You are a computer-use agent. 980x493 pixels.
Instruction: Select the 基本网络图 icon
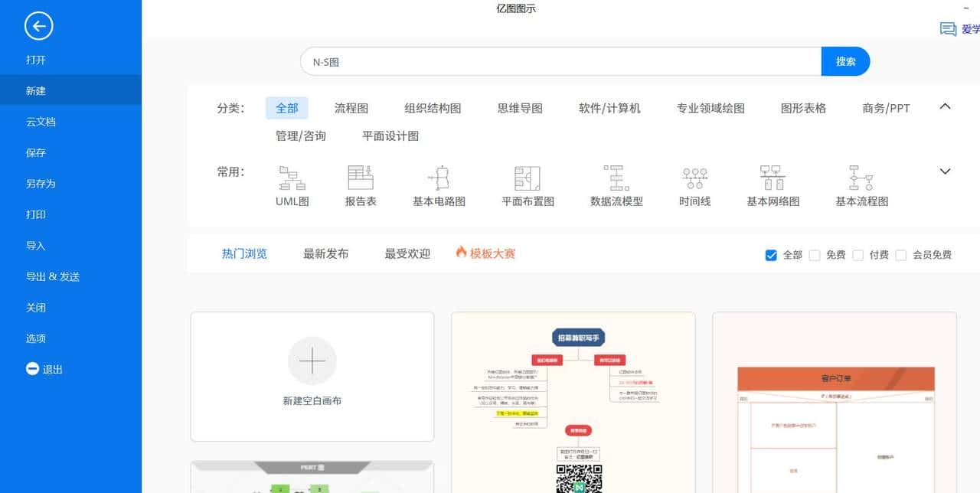pos(772,184)
